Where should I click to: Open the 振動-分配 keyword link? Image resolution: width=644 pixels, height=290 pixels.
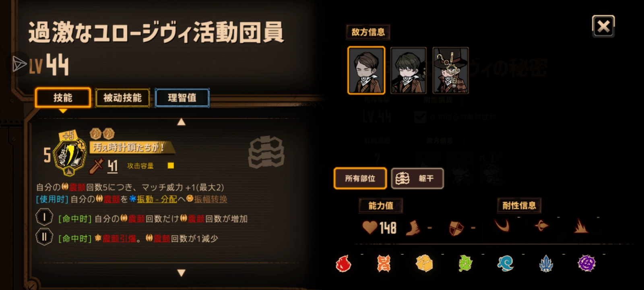[157, 199]
